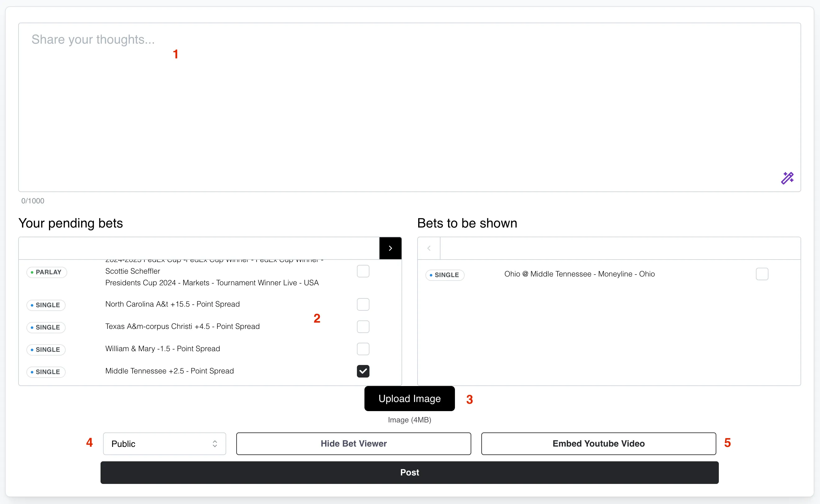Click the SINGLE badge on North Carolina A&t bet
The height and width of the screenshot is (504, 820).
(46, 305)
